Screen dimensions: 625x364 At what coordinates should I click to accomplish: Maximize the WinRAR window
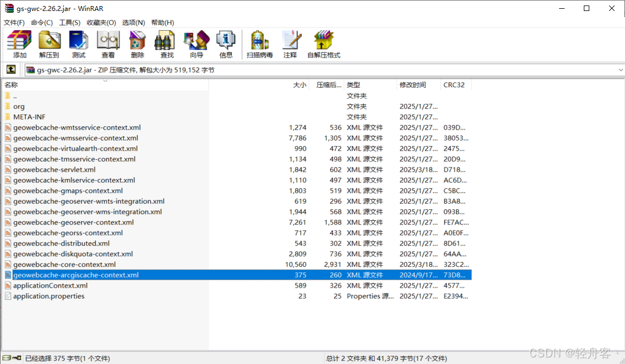(587, 8)
